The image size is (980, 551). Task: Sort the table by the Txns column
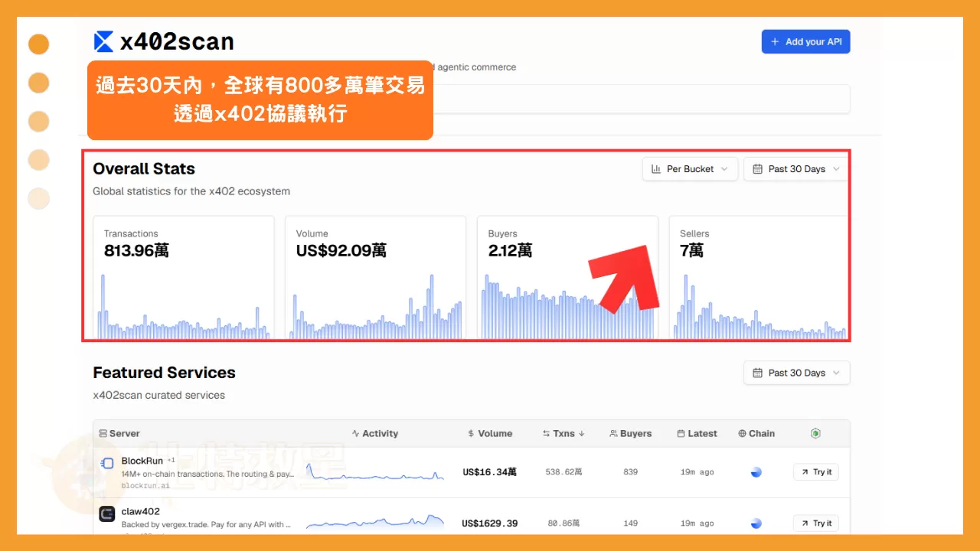click(563, 433)
